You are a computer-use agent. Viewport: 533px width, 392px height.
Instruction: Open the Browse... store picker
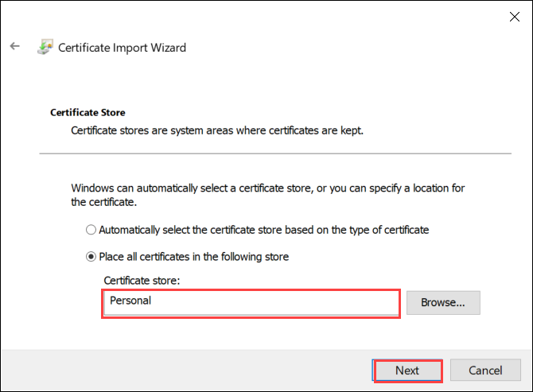tap(442, 302)
